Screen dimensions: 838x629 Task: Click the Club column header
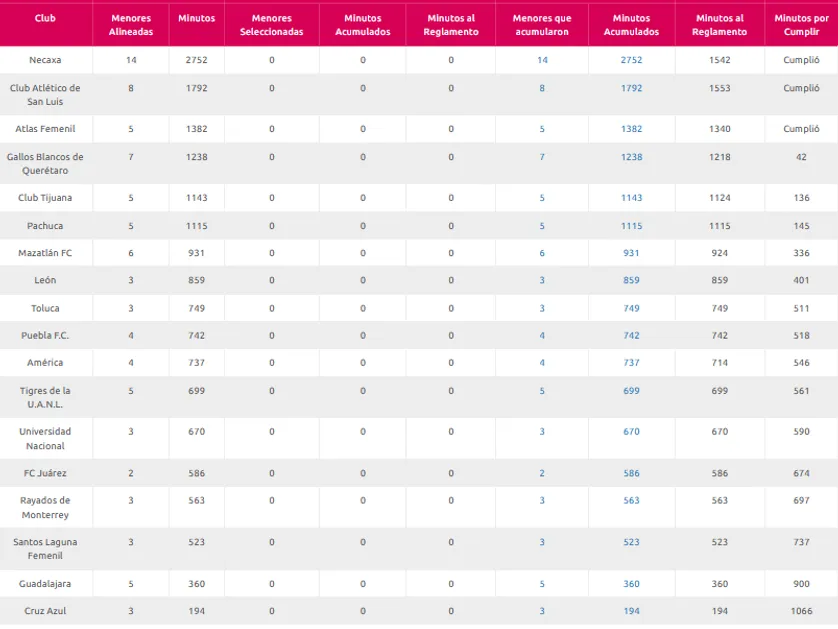(45, 18)
